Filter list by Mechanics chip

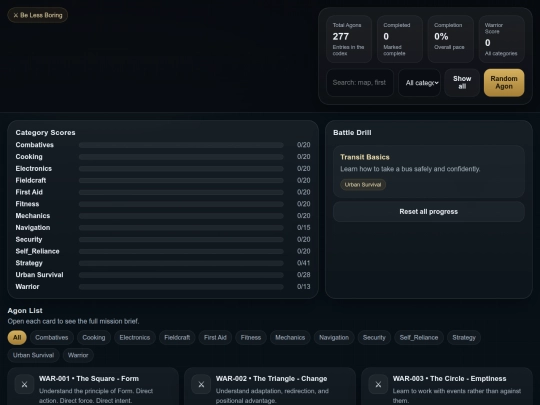click(290, 338)
